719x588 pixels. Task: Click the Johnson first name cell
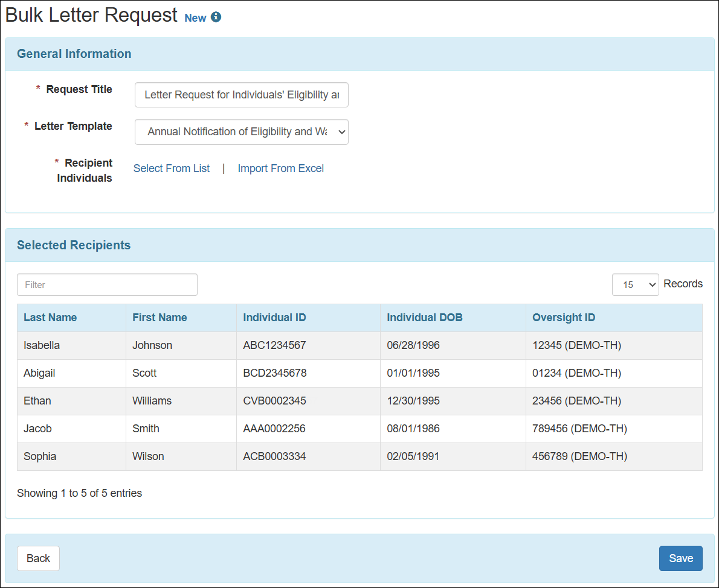181,345
